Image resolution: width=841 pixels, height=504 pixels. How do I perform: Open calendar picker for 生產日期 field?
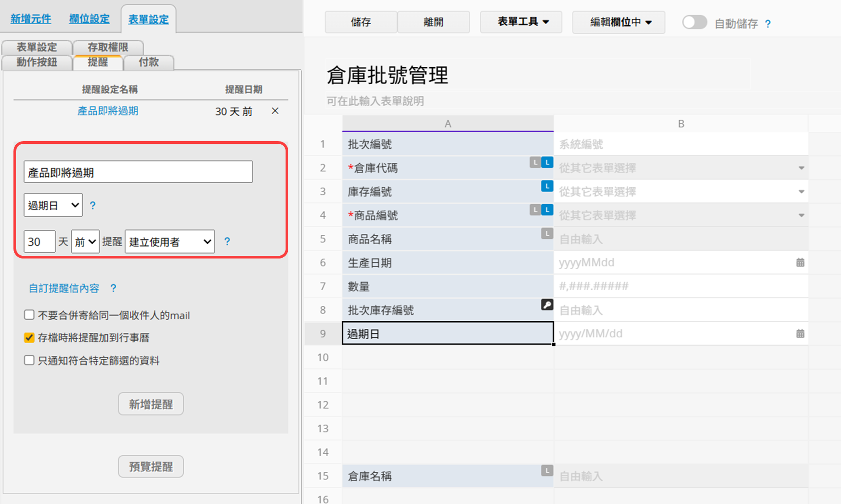tap(800, 263)
